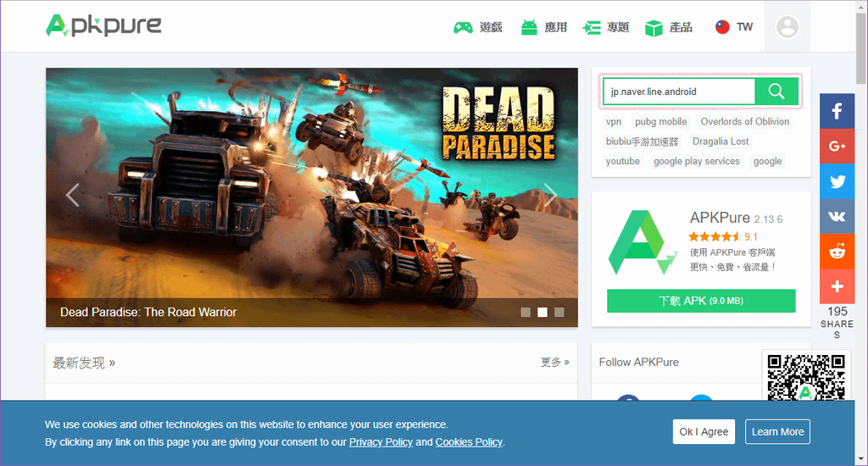
Task: Select the youtube search tag
Action: click(623, 161)
